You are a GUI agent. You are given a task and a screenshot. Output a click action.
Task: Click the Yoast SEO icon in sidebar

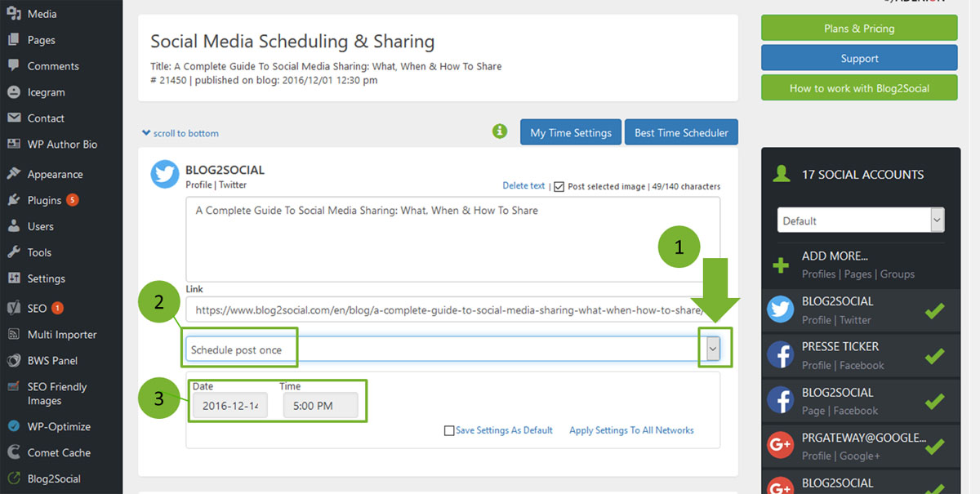click(x=13, y=309)
